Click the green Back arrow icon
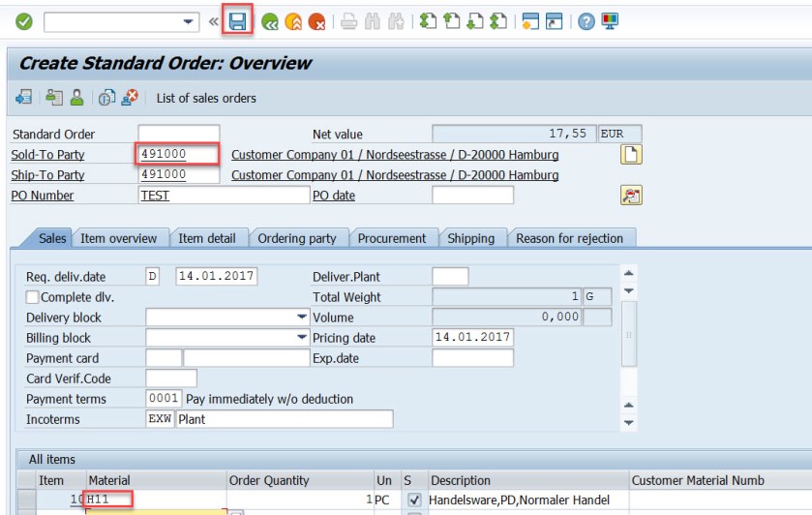The width and height of the screenshot is (812, 515). click(x=270, y=21)
